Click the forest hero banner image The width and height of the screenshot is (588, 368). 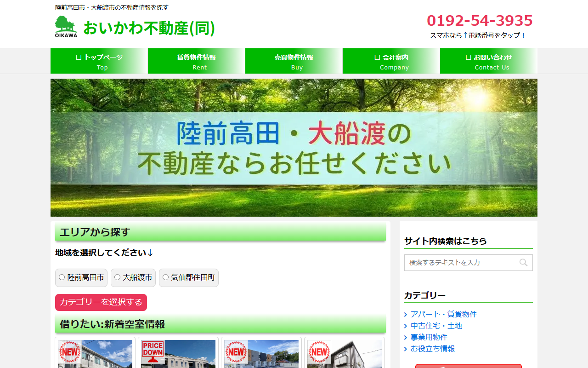click(x=294, y=148)
